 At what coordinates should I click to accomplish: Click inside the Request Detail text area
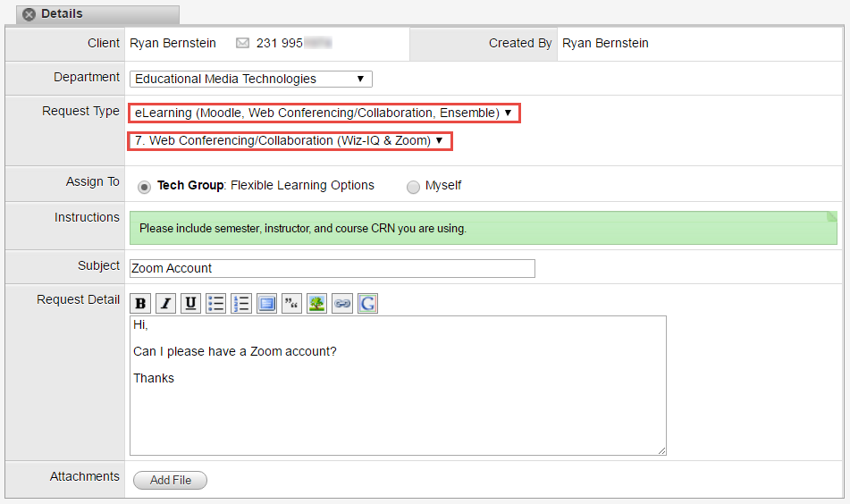pos(398,385)
